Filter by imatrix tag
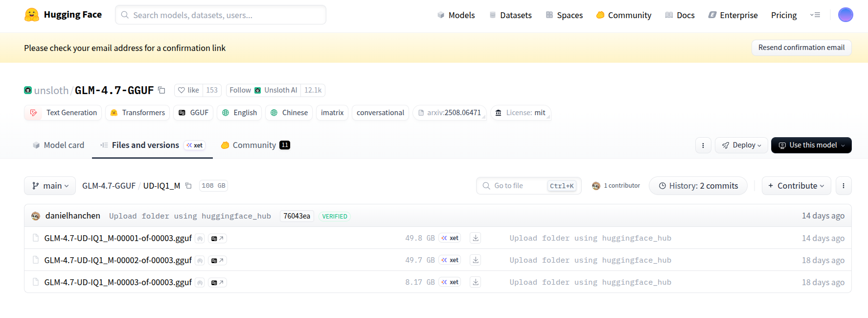The height and width of the screenshot is (318, 868). [332, 113]
